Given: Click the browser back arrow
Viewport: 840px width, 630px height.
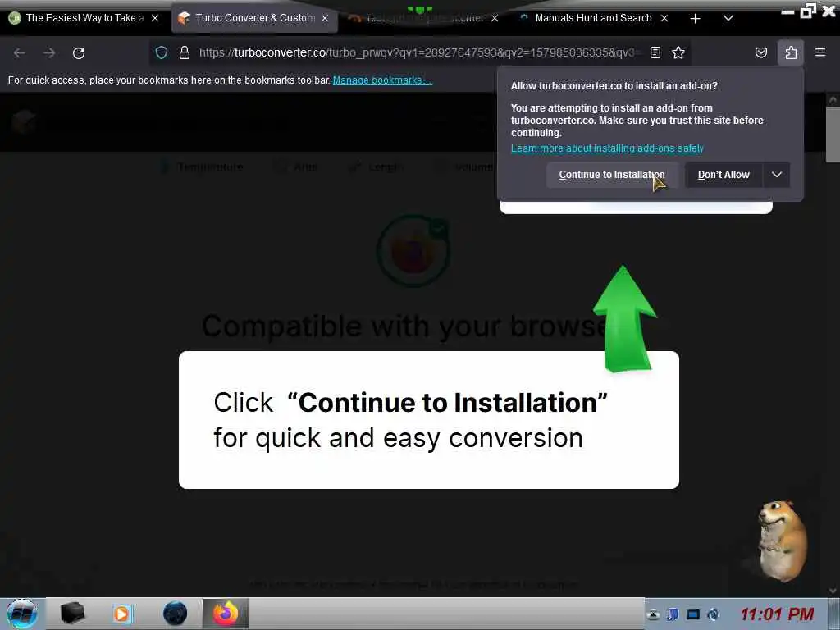Looking at the screenshot, I should click(x=20, y=53).
